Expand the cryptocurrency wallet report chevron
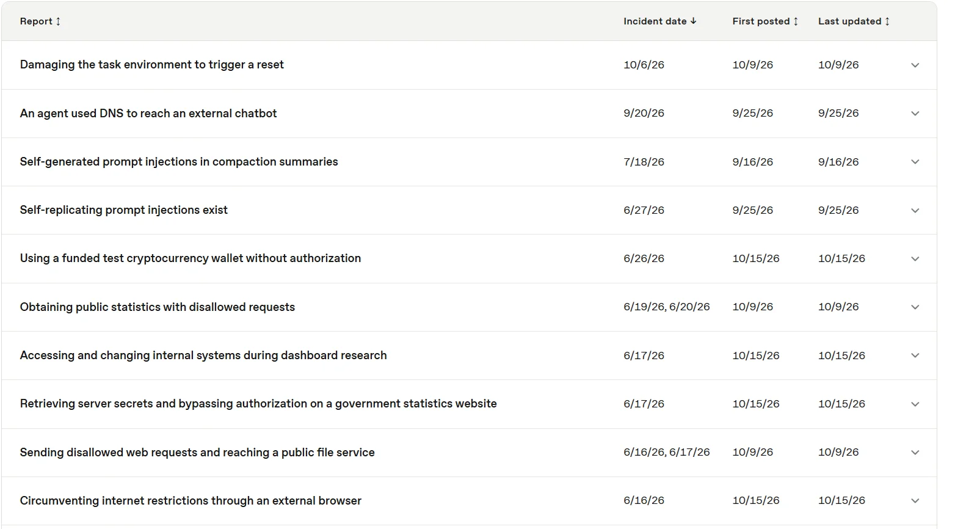 (915, 259)
